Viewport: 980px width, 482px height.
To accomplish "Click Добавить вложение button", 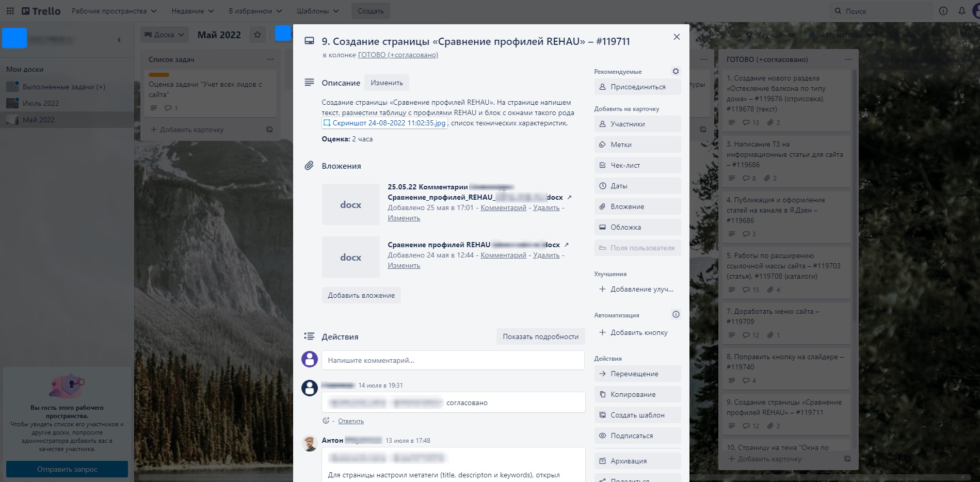I will point(361,295).
